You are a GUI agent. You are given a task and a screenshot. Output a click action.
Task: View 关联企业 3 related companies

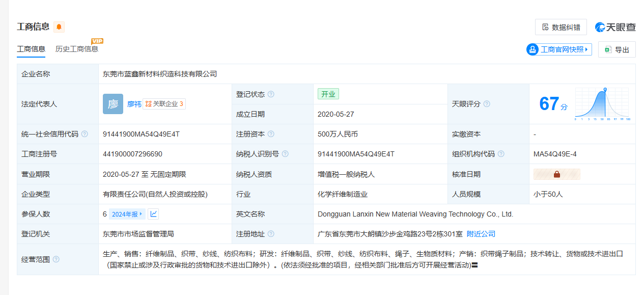tap(164, 104)
